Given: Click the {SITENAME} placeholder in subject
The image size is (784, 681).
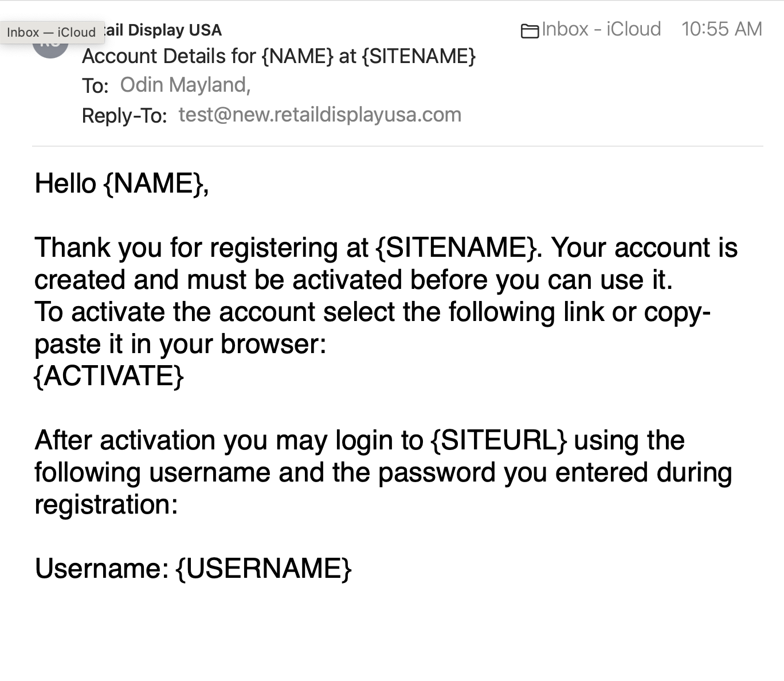Looking at the screenshot, I should (419, 56).
